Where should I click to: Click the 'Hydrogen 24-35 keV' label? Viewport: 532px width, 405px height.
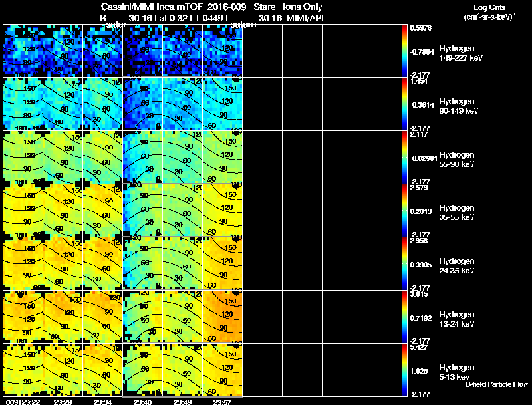coord(457,266)
